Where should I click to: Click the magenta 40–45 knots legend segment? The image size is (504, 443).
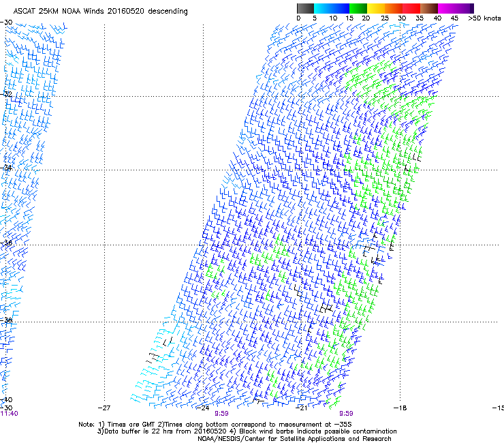[447, 8]
